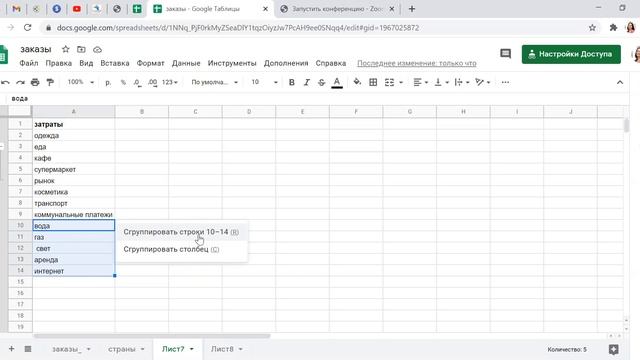Viewport: 640px width, 360px height.
Task: Add new sheet plus icon
Action: coord(11,349)
